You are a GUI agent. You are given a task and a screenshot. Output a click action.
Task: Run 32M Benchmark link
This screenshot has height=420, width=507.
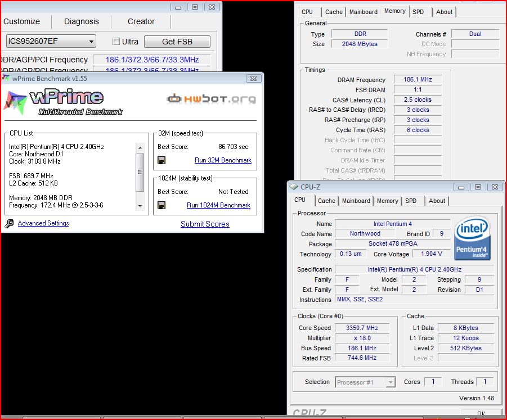pyautogui.click(x=223, y=160)
